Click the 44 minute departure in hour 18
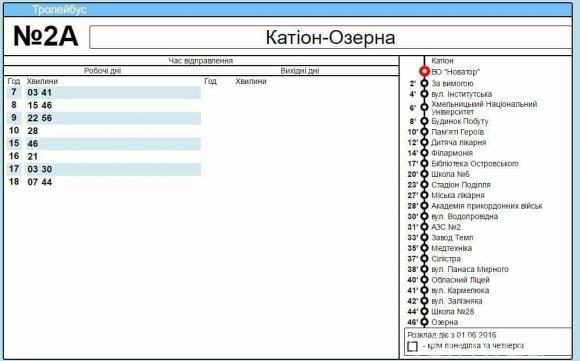This screenshot has width=580, height=361. tap(46, 182)
